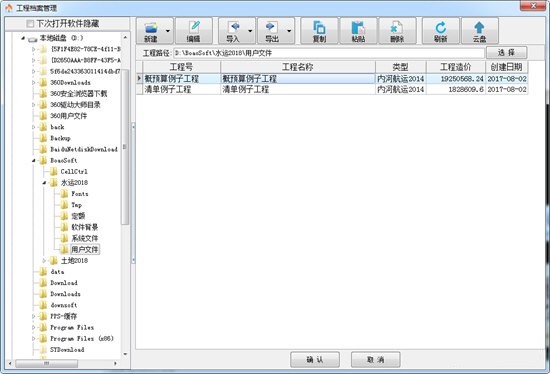Expand the 土地2018 folder node

44,260
